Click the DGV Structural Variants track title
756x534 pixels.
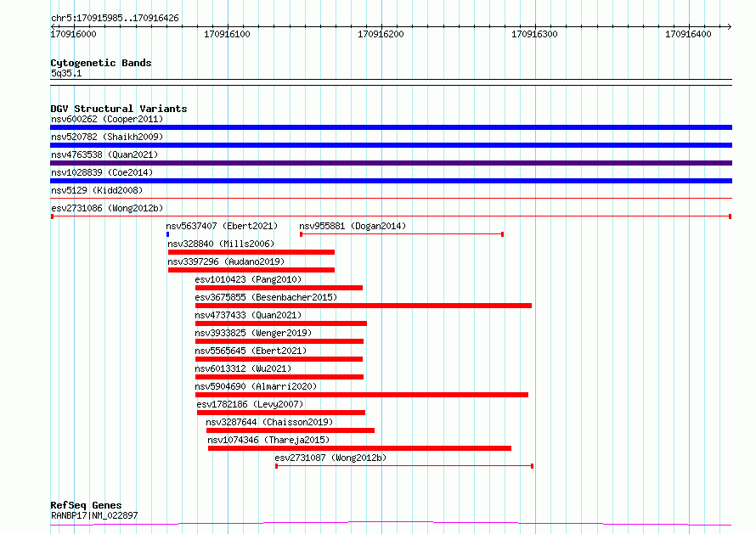tap(119, 109)
